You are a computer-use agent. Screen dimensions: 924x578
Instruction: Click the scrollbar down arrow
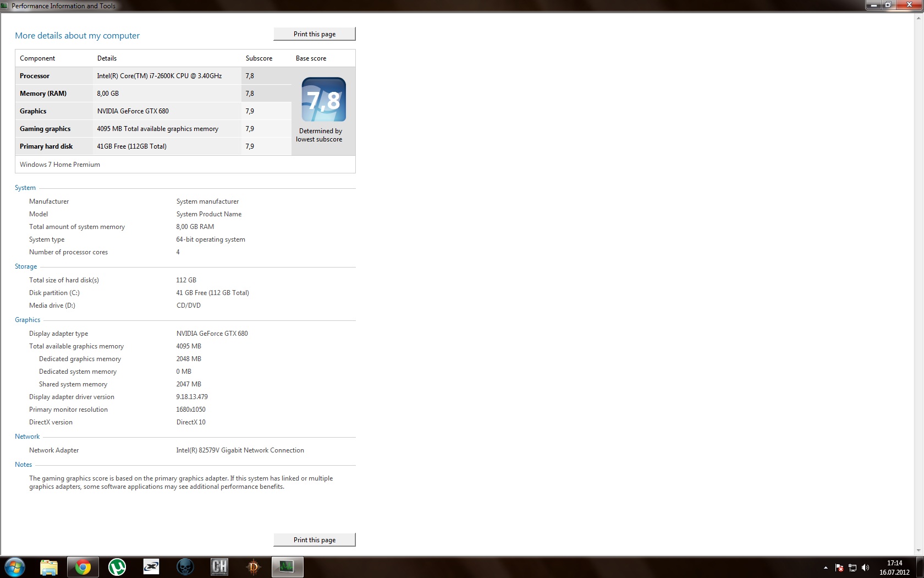[x=919, y=550]
